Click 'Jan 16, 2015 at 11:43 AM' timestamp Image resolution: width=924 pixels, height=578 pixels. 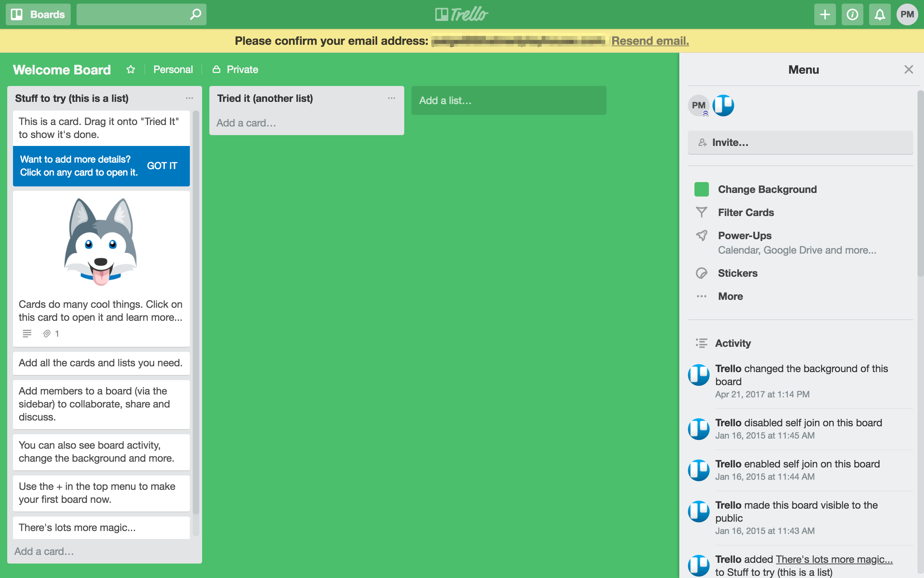click(765, 531)
